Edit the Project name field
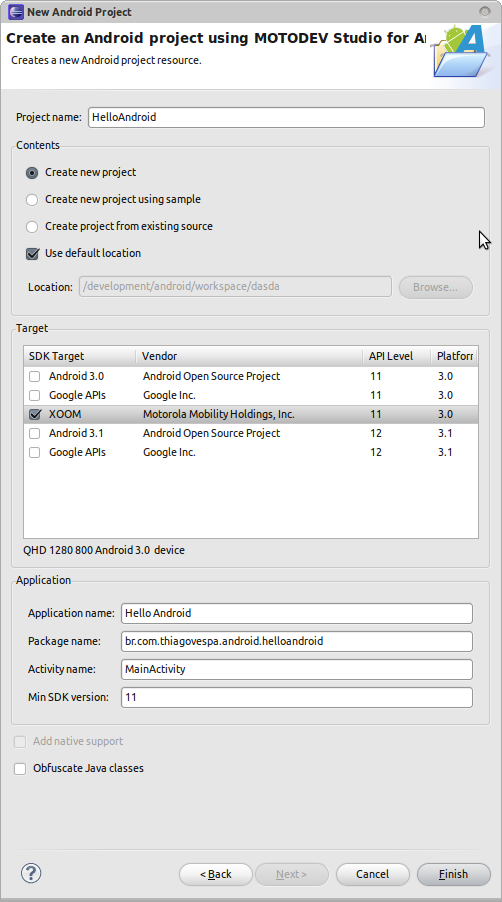The height and width of the screenshot is (902, 502). [286, 117]
